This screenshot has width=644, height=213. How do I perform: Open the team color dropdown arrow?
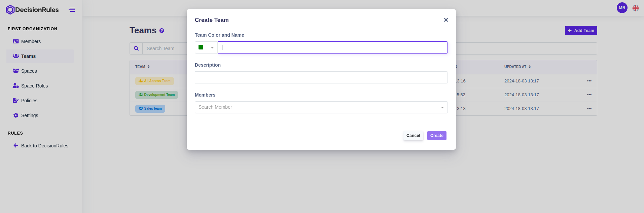pyautogui.click(x=212, y=47)
